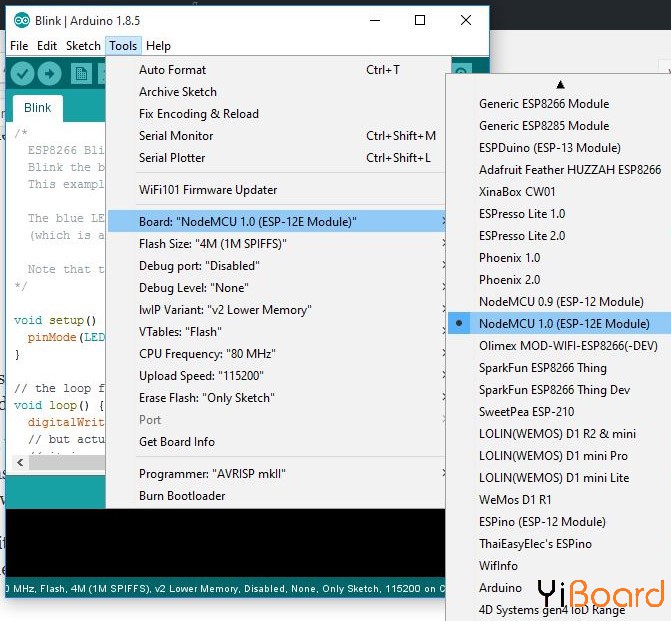Select ThaiEasyElec's ESPino board
Screen dimensions: 671x621
[x=559, y=544]
